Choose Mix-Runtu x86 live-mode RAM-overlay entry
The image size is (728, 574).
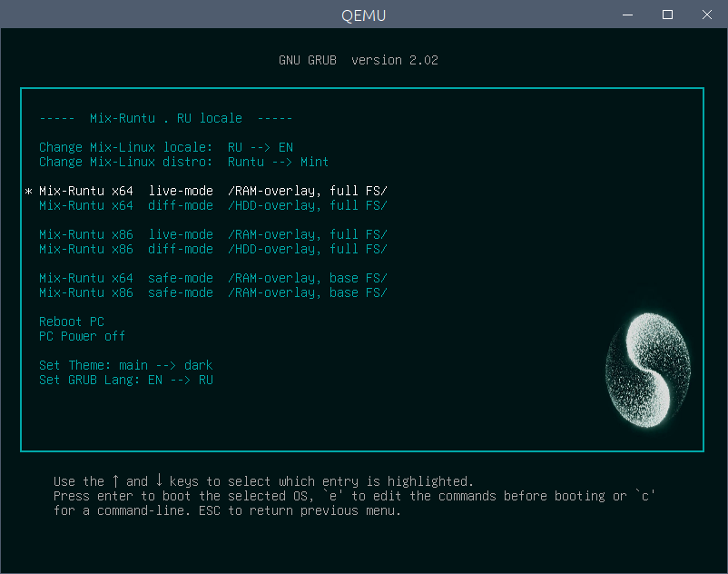(212, 234)
